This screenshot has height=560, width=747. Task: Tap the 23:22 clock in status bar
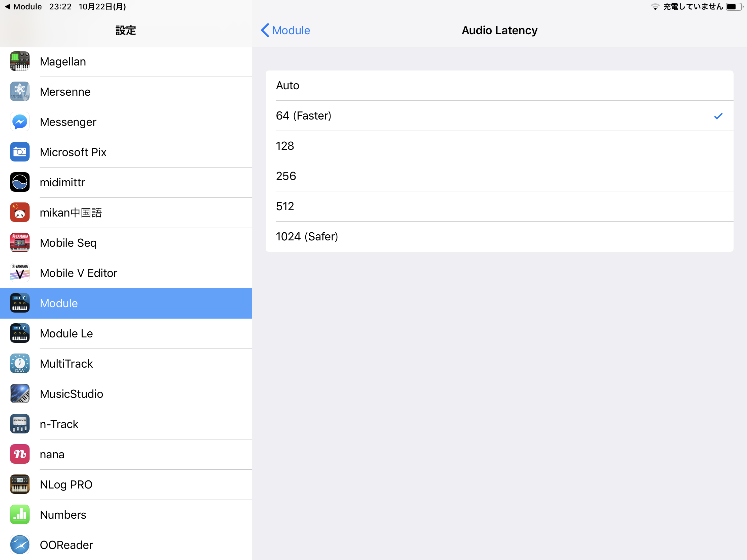click(60, 7)
